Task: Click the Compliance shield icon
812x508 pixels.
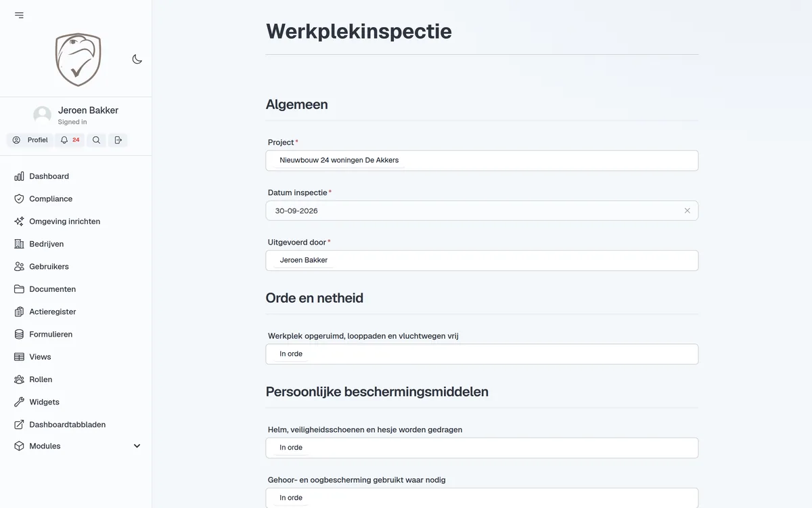Action: [19, 198]
